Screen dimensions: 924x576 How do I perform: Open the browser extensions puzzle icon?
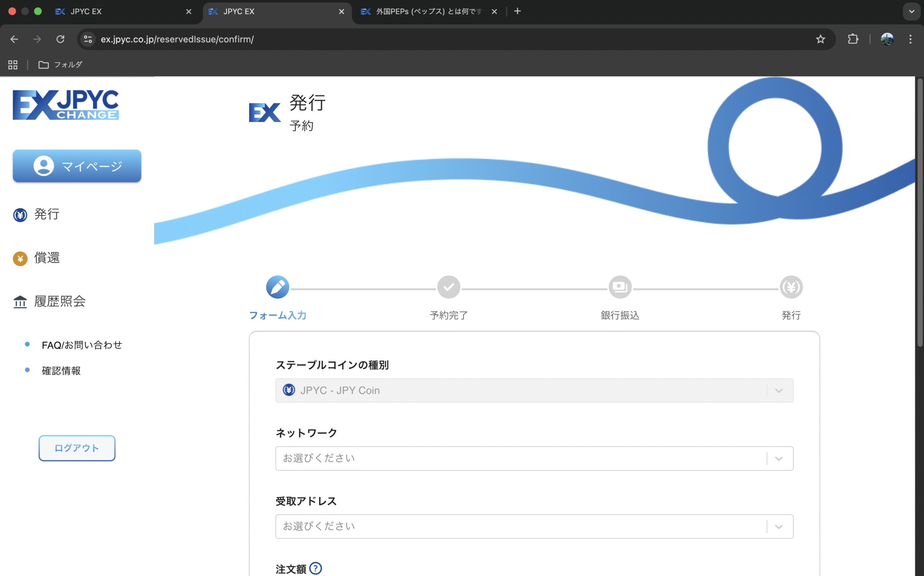pos(853,39)
